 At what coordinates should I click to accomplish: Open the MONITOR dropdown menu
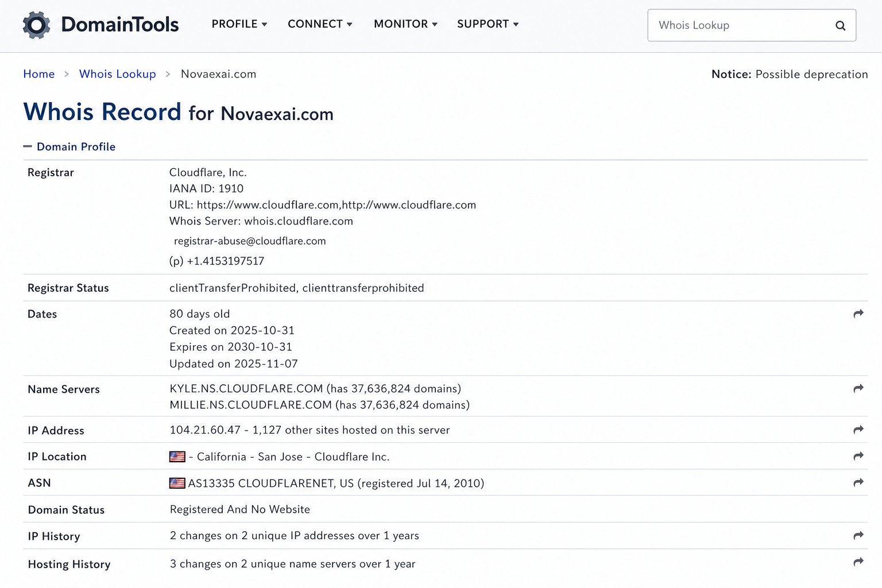point(405,24)
